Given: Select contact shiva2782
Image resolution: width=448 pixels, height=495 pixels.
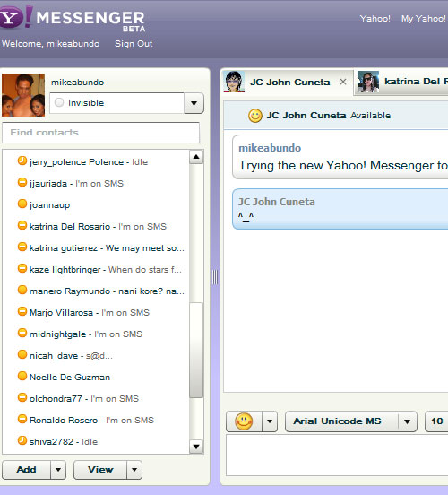Looking at the screenshot, I should point(96,441).
